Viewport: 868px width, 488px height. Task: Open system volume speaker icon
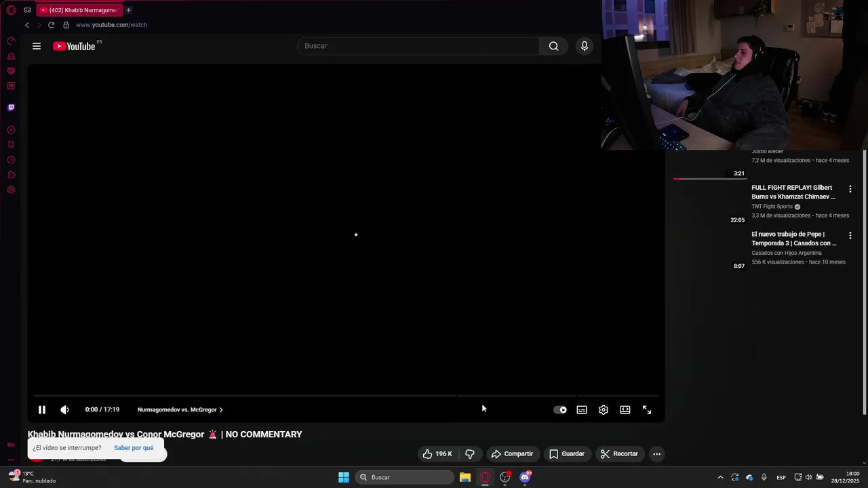tap(809, 477)
